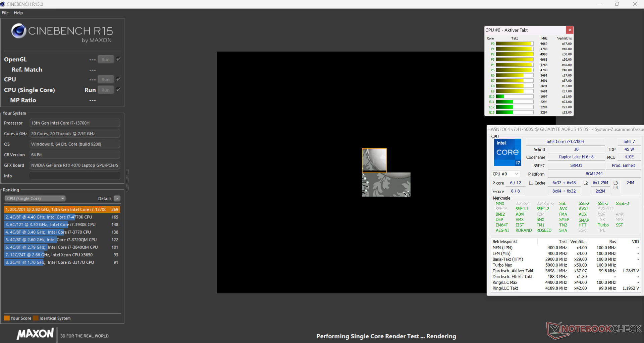This screenshot has width=644, height=343.
Task: Click the Info input field
Action: click(x=75, y=176)
